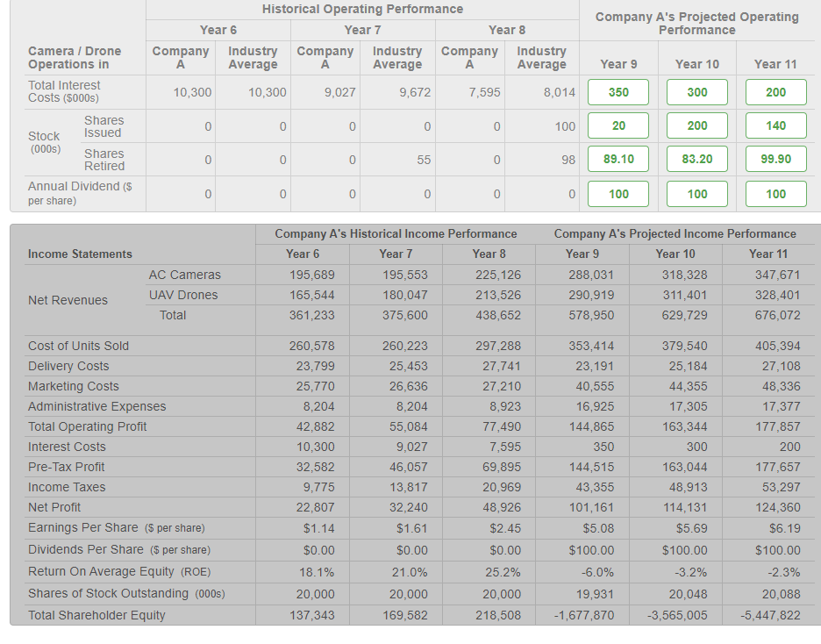Viewport: 821px width, 644px height.
Task: Select the Return On Average Equity label
Action: (119, 572)
